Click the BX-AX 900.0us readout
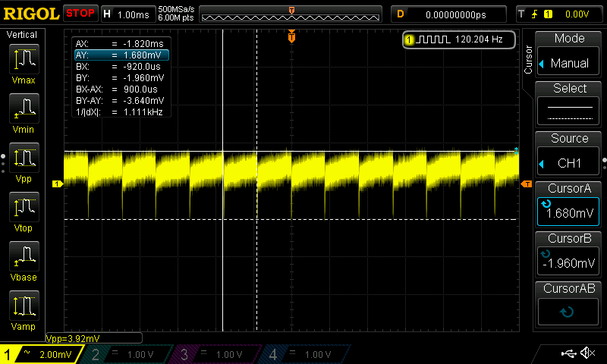This screenshot has height=364, width=607. (117, 89)
